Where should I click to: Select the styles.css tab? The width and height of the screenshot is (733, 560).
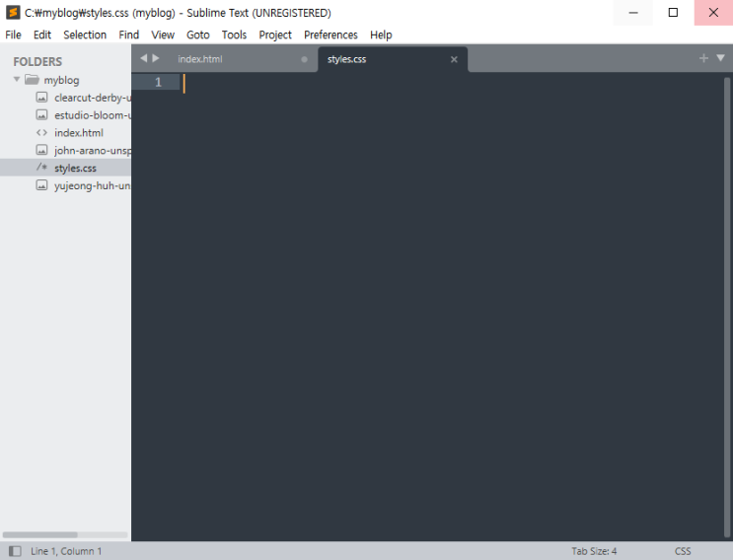coord(393,59)
